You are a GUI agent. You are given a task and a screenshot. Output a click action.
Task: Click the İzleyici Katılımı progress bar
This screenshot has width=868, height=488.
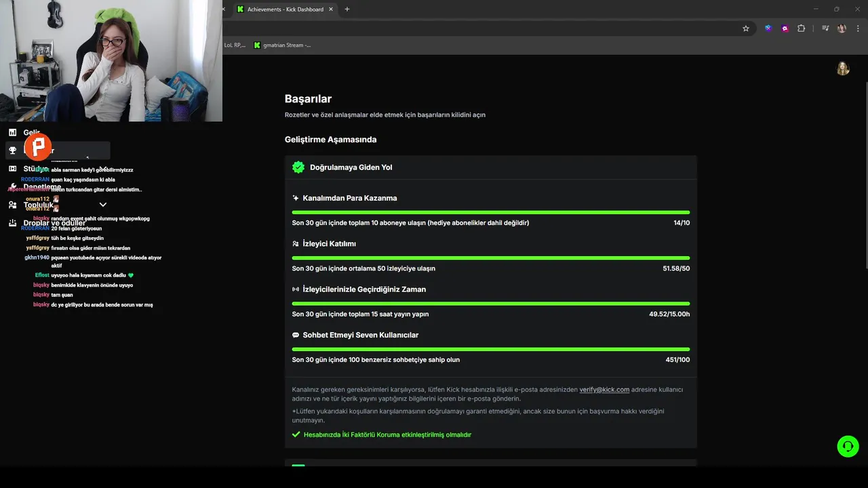pos(491,258)
